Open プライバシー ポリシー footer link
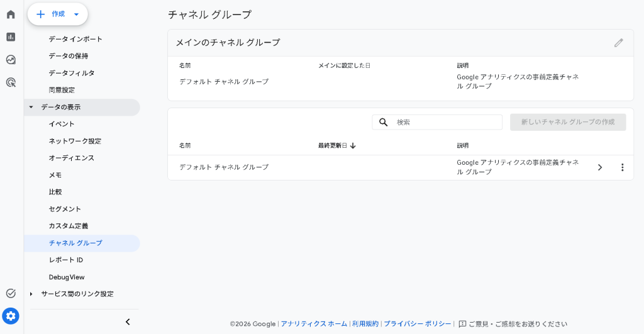 [418, 324]
